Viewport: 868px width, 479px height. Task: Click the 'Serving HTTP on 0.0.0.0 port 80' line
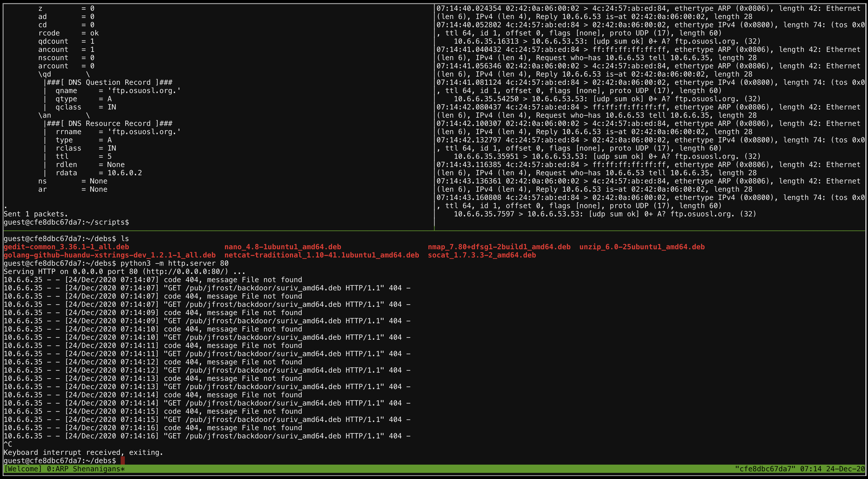click(x=125, y=272)
